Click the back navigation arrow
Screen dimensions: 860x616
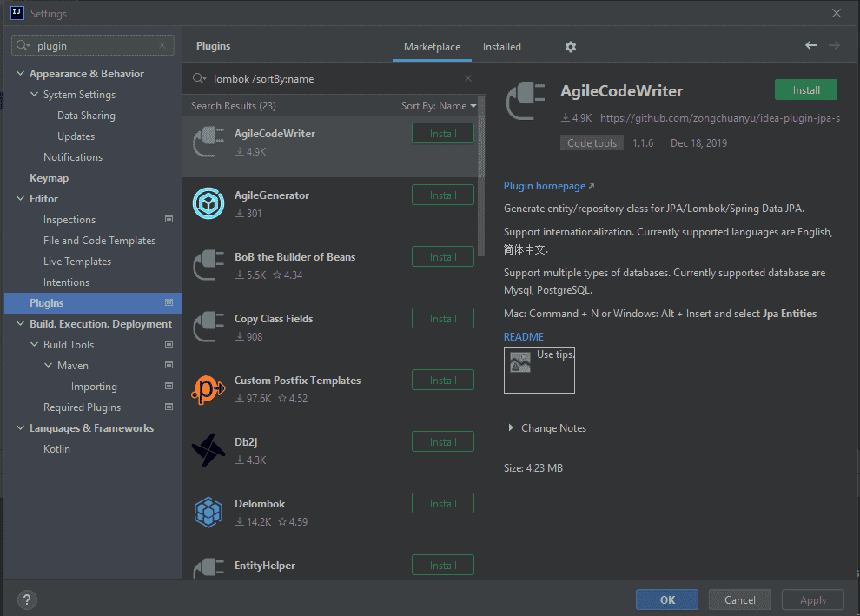810,45
